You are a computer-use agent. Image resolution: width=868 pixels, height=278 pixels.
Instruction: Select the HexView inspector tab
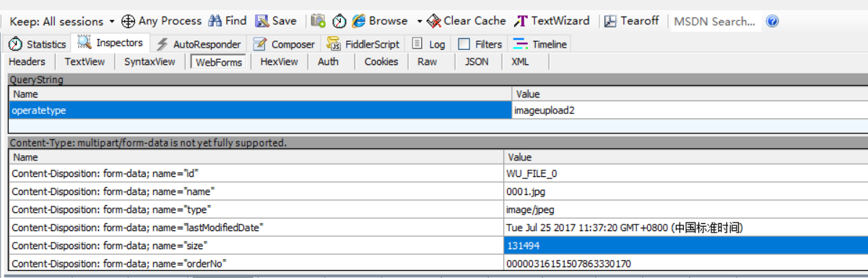[x=279, y=62]
